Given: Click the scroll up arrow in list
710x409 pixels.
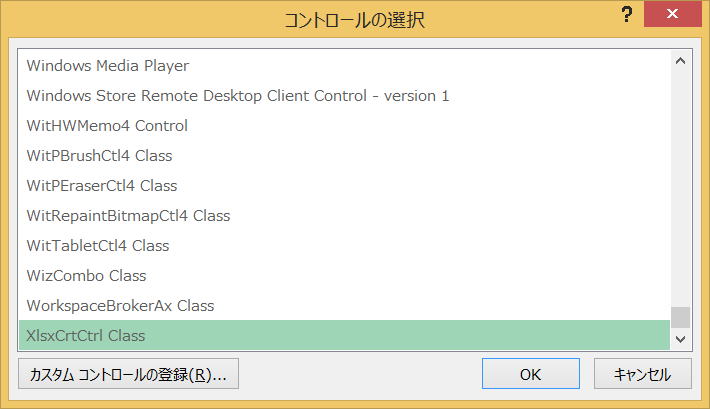Looking at the screenshot, I should pyautogui.click(x=680, y=61).
